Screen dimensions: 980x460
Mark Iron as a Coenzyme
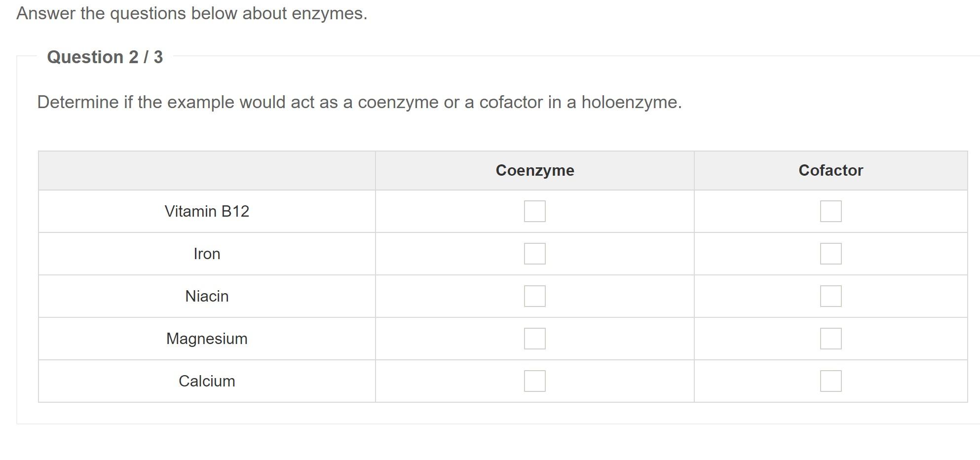tap(534, 254)
